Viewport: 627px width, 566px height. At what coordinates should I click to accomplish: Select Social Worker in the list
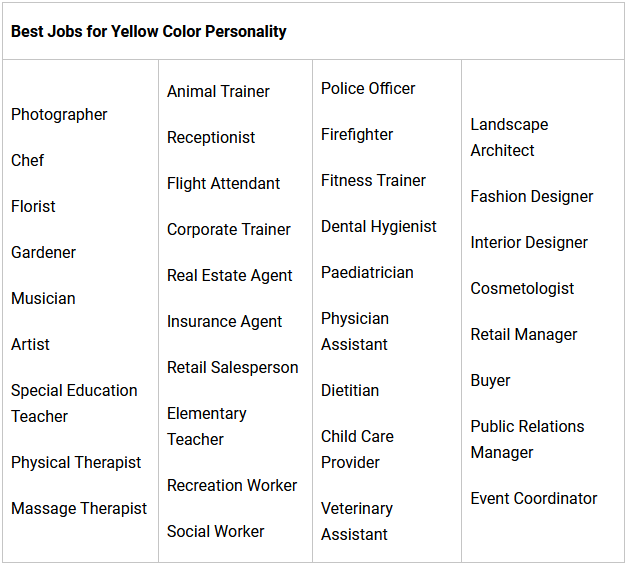click(216, 532)
